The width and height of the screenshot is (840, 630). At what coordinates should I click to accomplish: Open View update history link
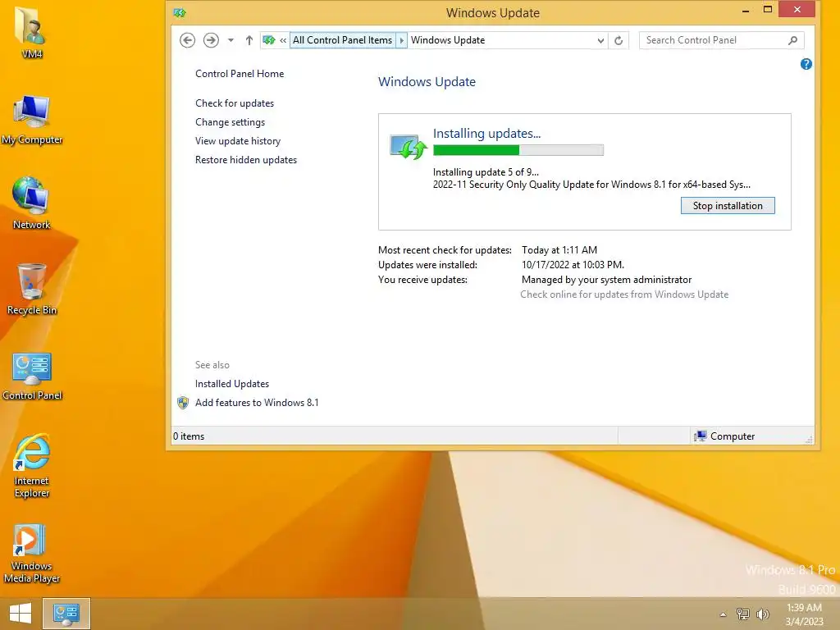click(x=238, y=141)
